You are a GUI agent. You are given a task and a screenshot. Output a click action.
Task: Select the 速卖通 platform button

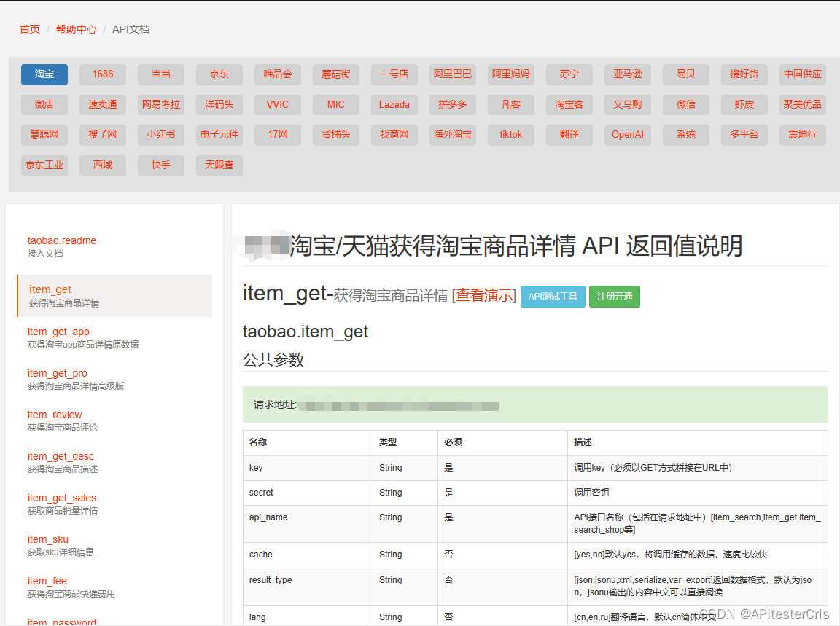point(103,105)
